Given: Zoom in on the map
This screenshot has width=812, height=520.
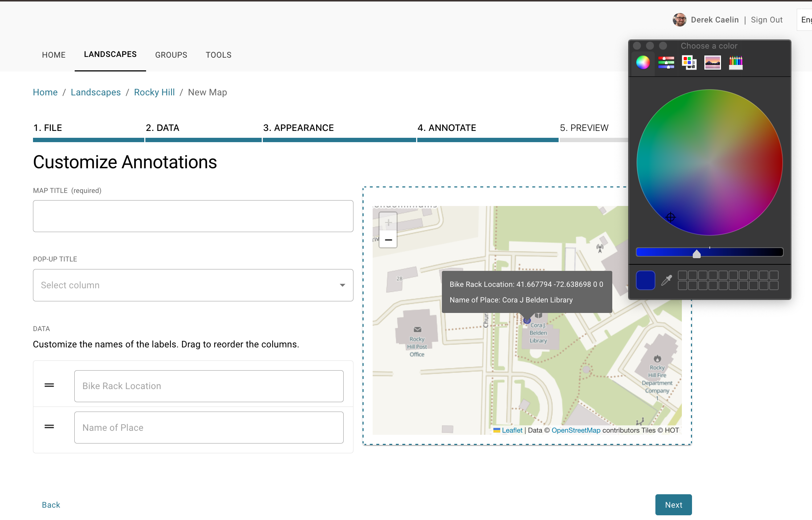Looking at the screenshot, I should (x=388, y=222).
